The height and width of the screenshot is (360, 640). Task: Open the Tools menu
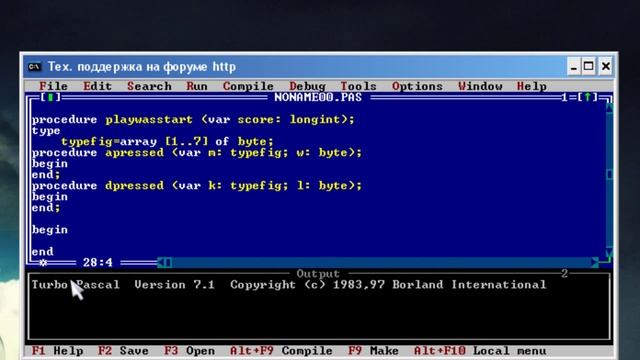[x=358, y=86]
